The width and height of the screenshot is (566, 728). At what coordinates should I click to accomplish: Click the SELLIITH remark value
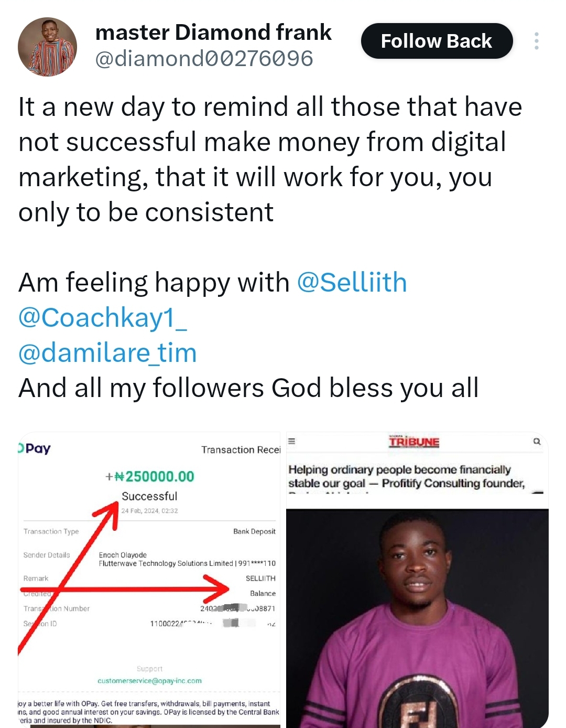tap(260, 578)
